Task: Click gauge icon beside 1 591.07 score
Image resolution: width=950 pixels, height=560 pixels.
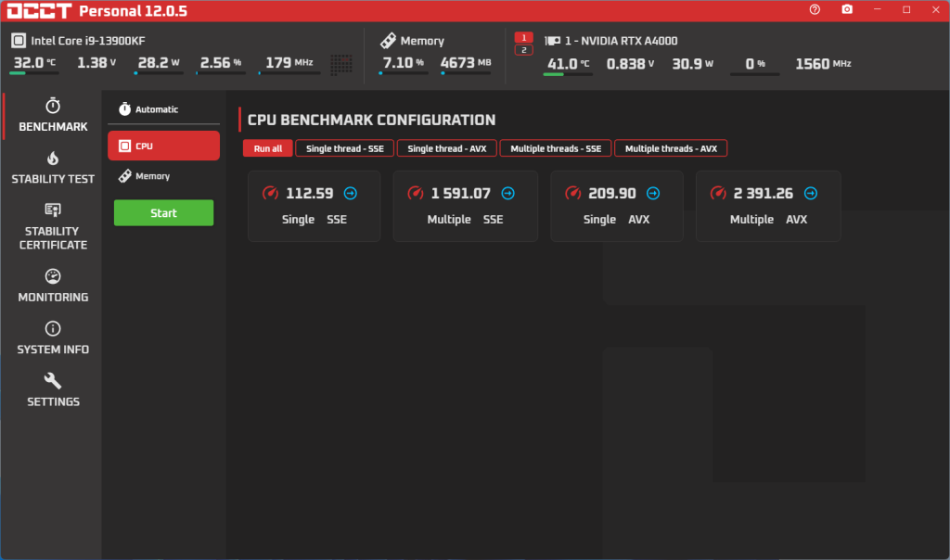Action: coord(416,193)
